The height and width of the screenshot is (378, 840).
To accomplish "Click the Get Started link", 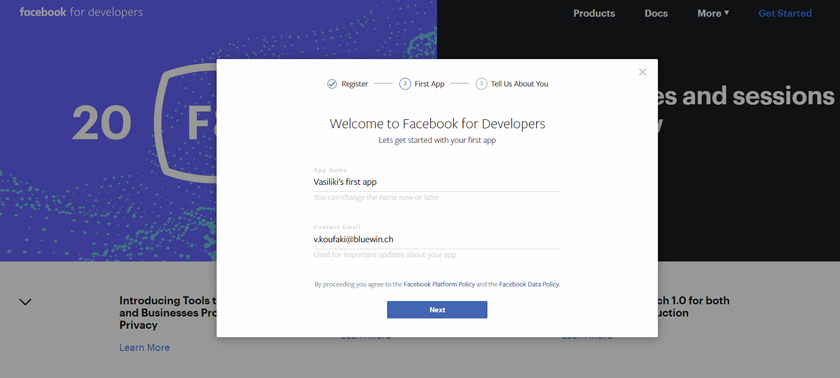I will tap(785, 13).
